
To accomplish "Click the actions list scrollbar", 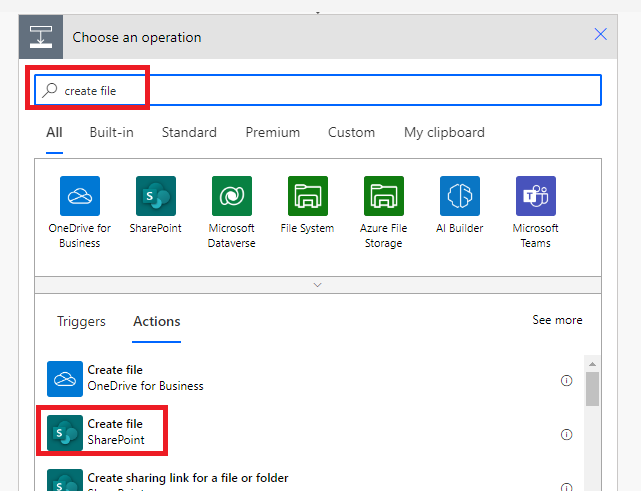I will click(593, 388).
